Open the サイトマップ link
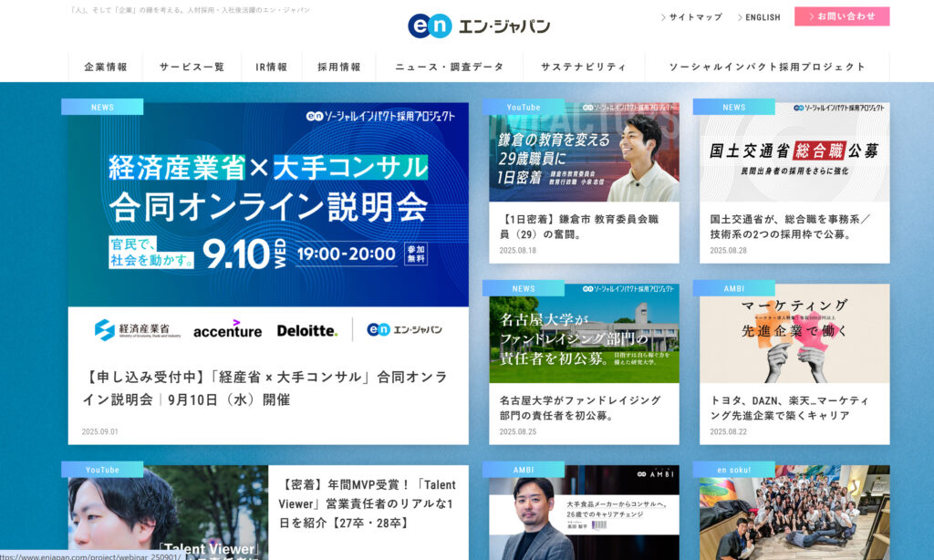 pos(691,17)
